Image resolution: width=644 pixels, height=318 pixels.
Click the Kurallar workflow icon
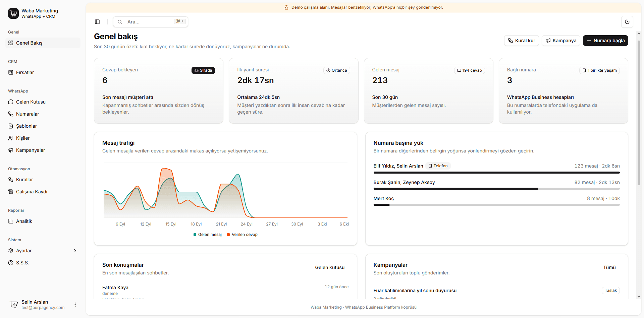click(11, 180)
